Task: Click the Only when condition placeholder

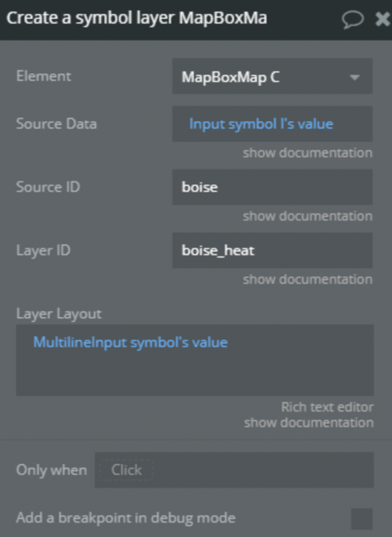Action: pos(126,470)
